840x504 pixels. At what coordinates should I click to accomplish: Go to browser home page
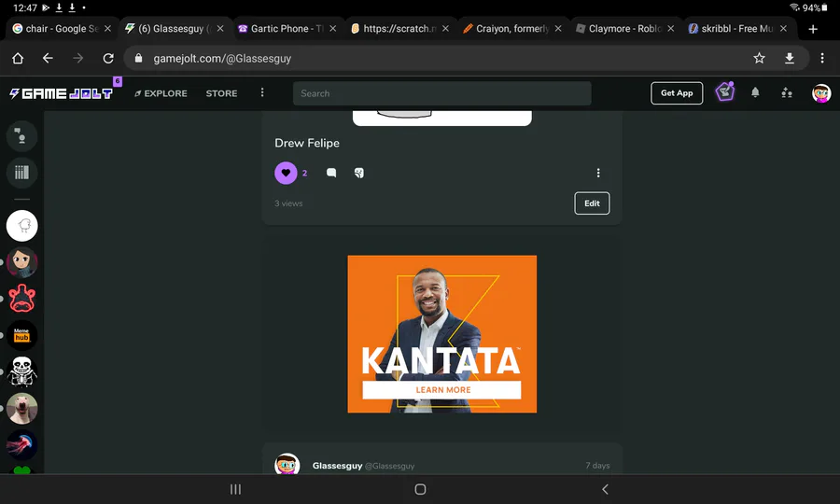(x=18, y=58)
